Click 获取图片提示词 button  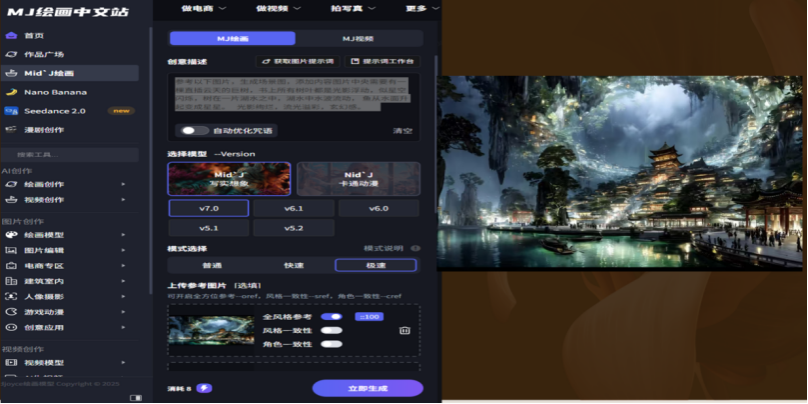coord(296,61)
